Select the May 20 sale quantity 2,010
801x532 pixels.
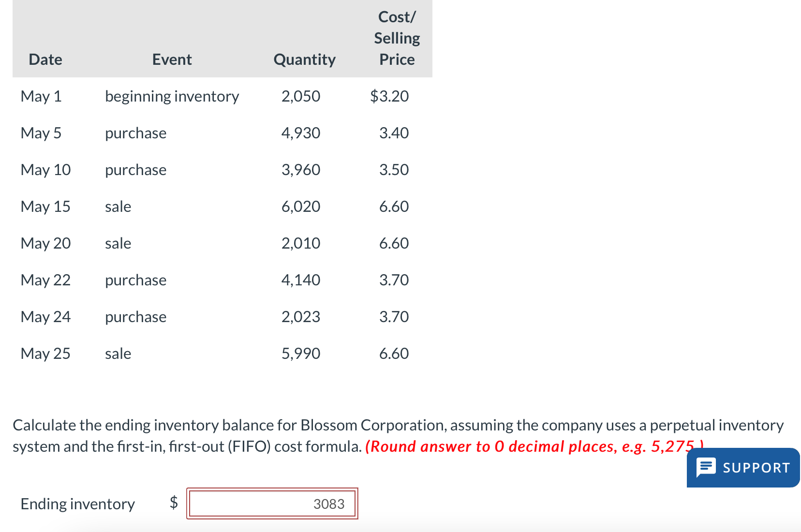(301, 243)
